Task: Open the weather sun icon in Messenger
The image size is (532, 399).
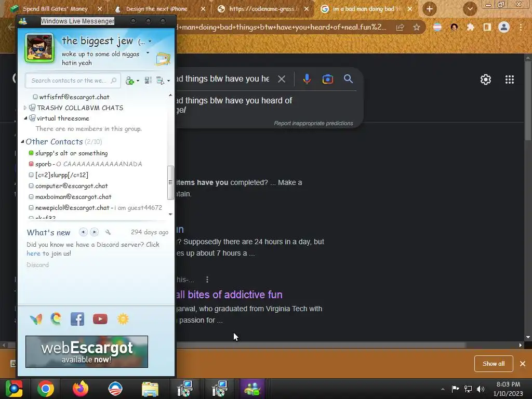Action: click(123, 319)
